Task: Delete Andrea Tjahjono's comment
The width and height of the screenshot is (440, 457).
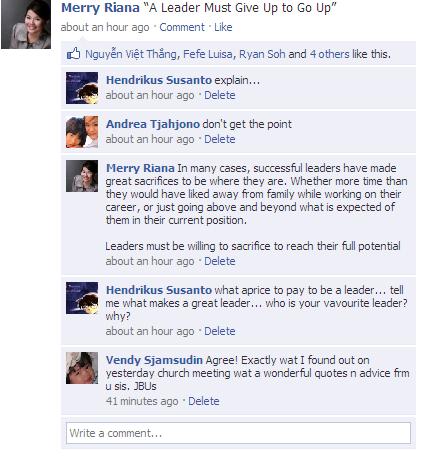Action: click(220, 139)
